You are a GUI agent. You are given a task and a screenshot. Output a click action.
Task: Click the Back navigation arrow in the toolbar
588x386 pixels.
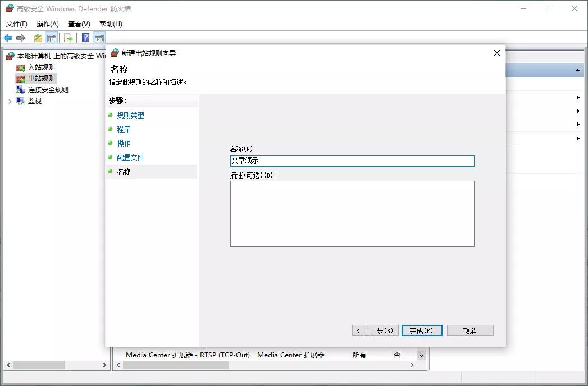8,37
